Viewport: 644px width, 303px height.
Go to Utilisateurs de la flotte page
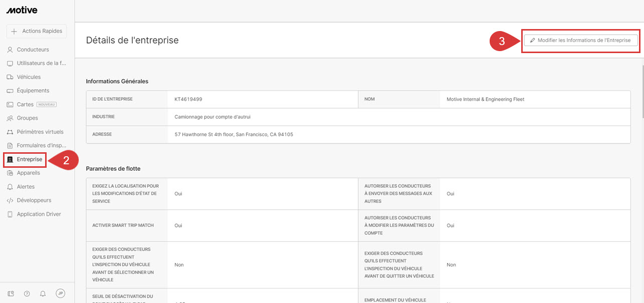coord(41,63)
